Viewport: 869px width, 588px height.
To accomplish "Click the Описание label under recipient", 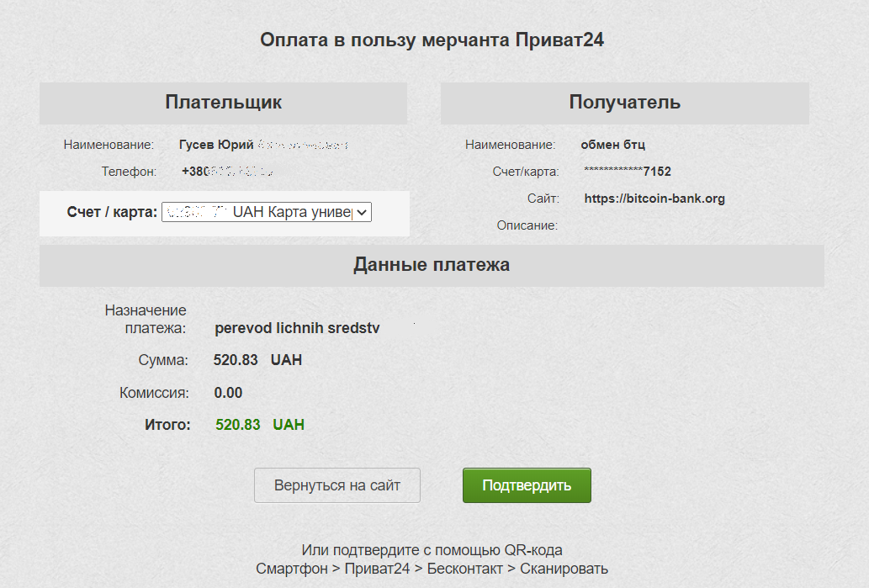I will pos(527,225).
